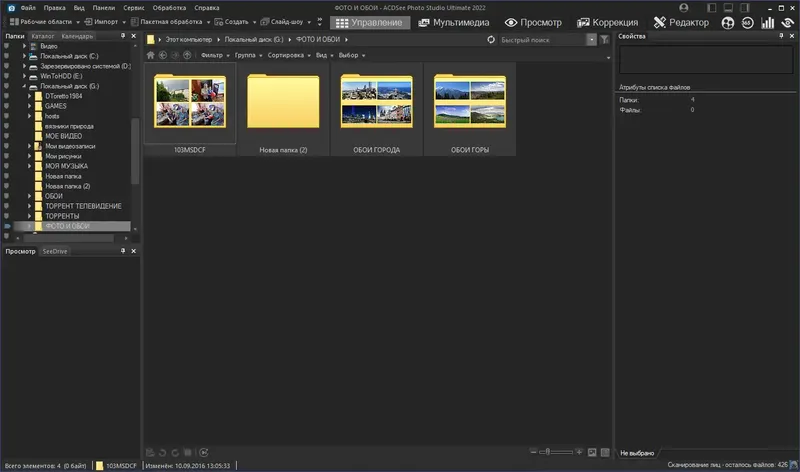This screenshot has height=472, width=800.
Task: Click the rotate right icon in the bottom toolbar
Action: tap(175, 453)
